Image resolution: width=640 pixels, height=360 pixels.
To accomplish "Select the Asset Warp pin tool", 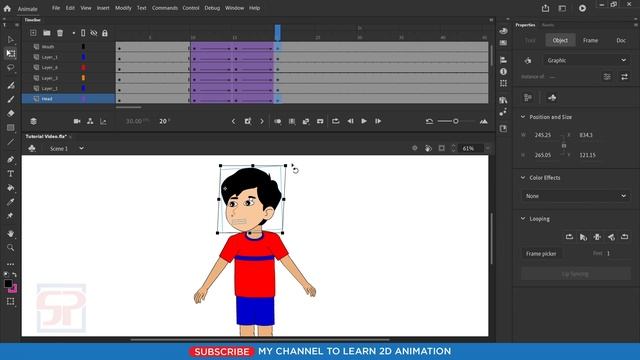I will [11, 216].
